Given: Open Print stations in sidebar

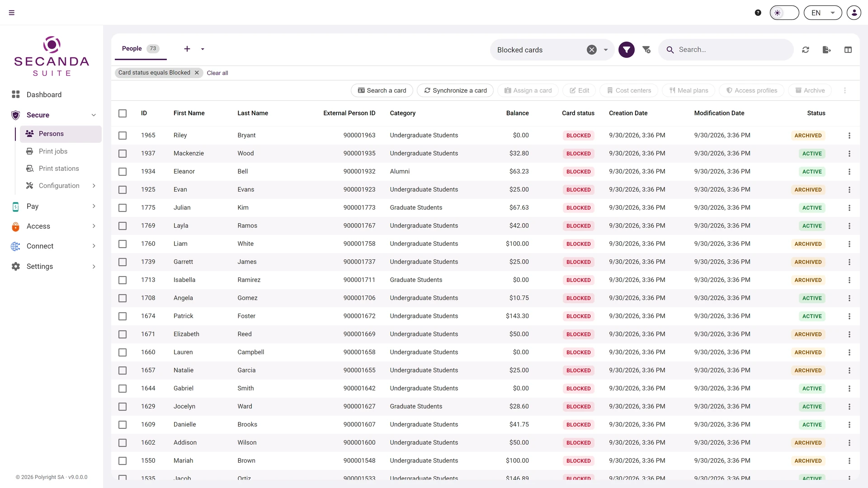Looking at the screenshot, I should 59,169.
